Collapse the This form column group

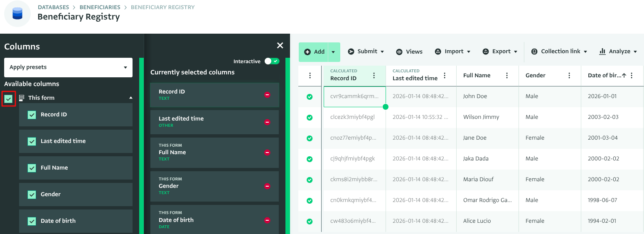[x=131, y=98]
